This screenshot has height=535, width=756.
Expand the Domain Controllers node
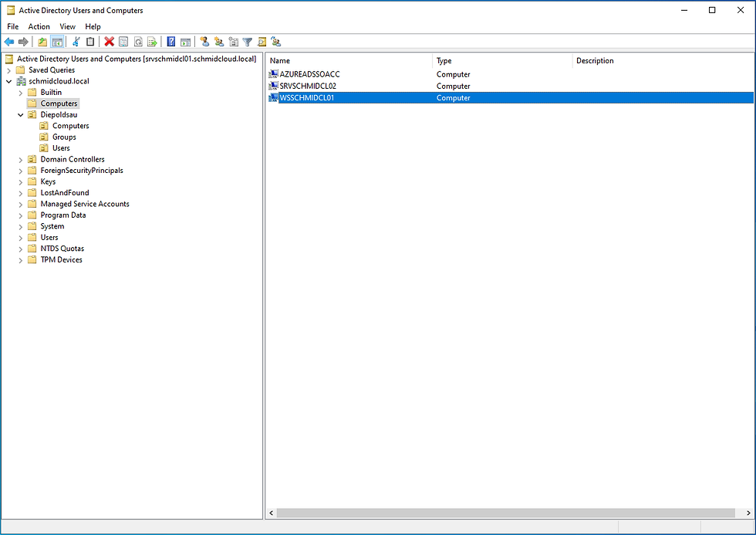point(20,160)
